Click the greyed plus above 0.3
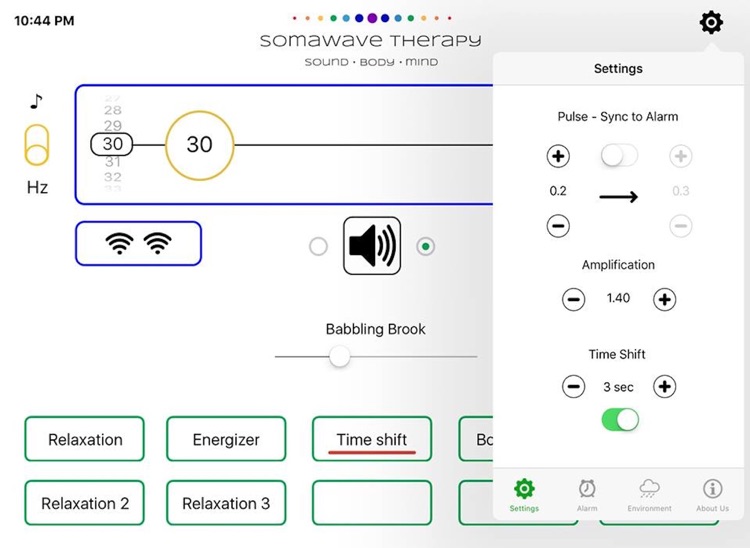The image size is (750, 548). pos(681,156)
